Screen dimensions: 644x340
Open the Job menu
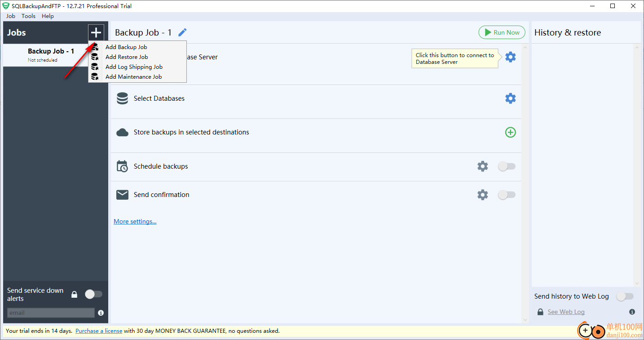point(11,16)
